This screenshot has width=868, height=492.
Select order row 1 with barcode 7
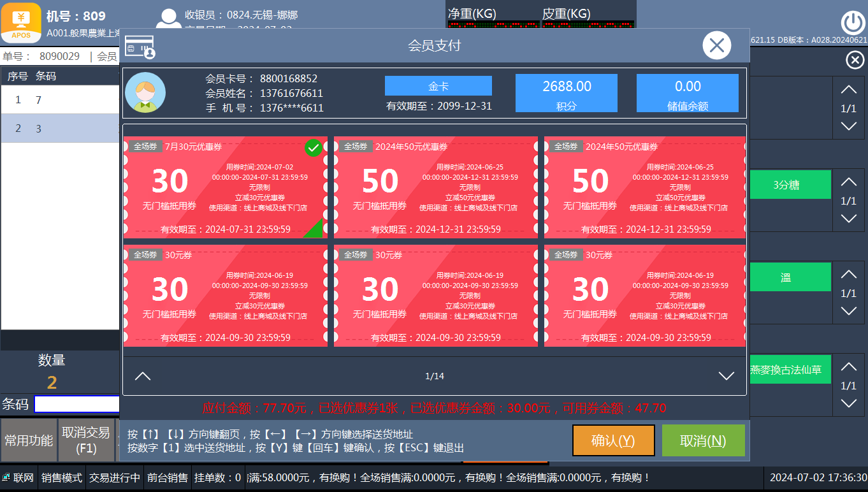(60, 100)
